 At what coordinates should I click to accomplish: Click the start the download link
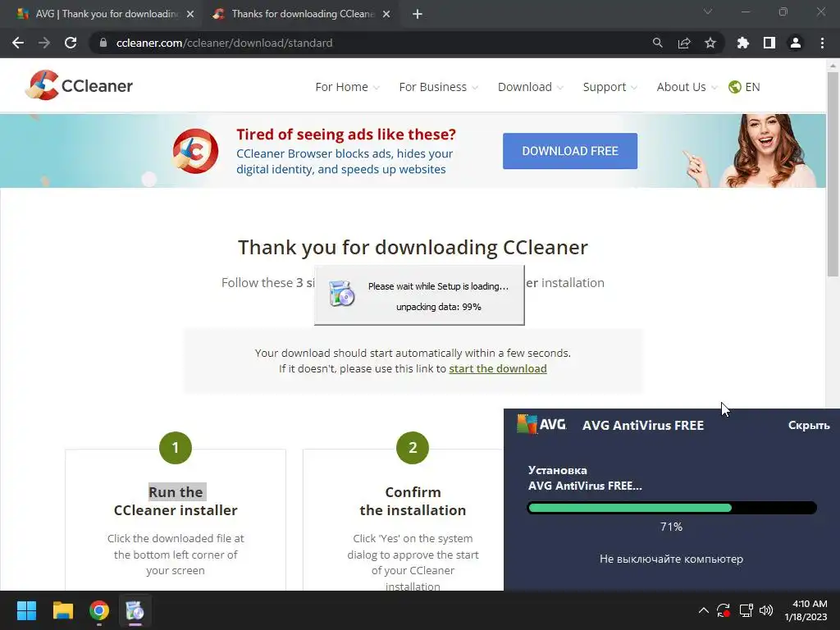click(x=498, y=368)
